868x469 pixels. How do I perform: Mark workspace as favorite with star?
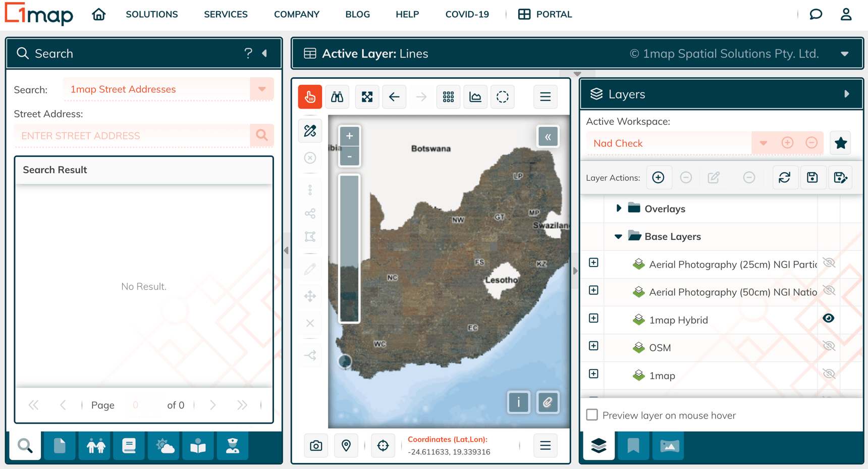click(840, 143)
